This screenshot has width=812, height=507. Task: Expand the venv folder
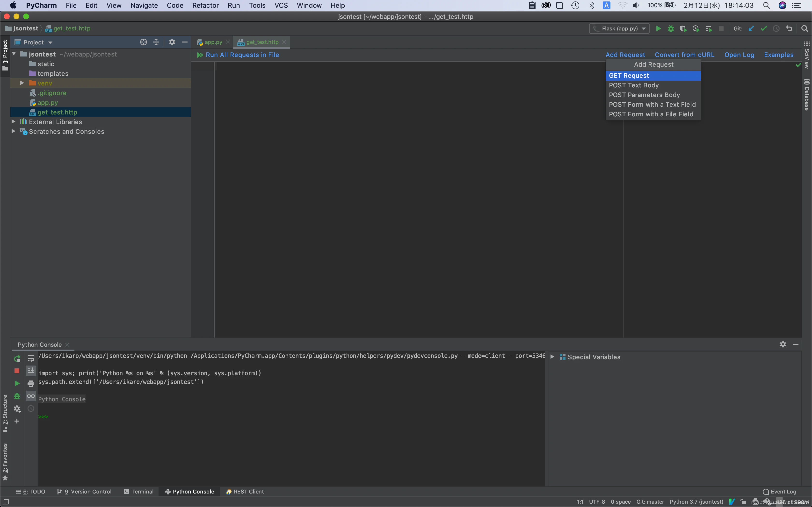(x=22, y=83)
